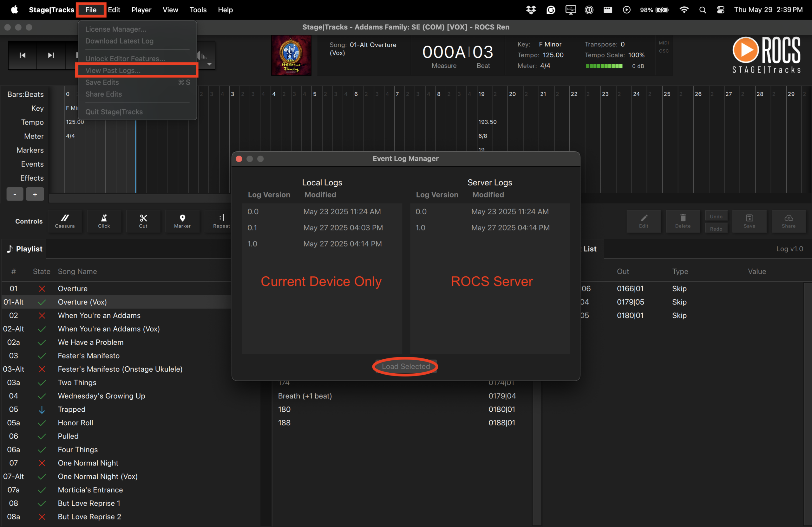This screenshot has height=527, width=812.
Task: Open the Grammarly menu bar icon
Action: [x=551, y=10]
